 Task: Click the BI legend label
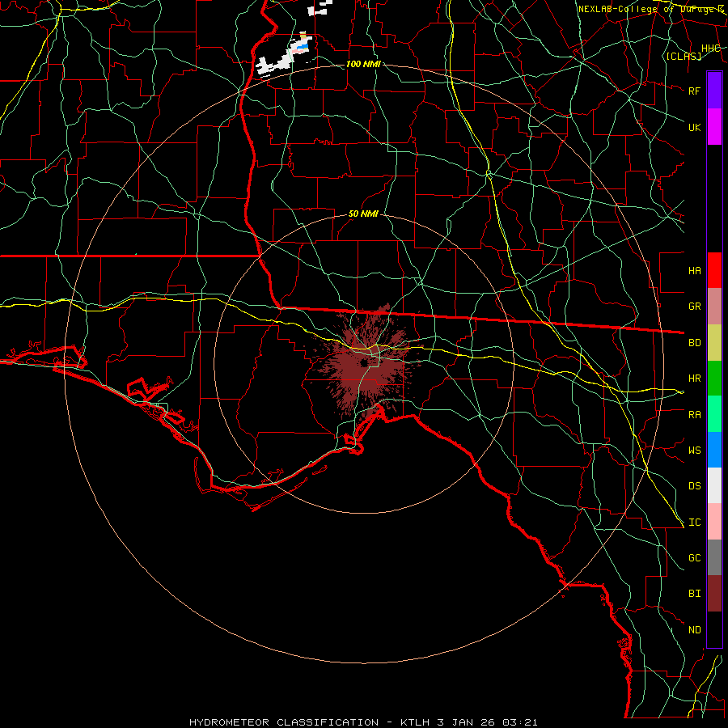point(695,594)
